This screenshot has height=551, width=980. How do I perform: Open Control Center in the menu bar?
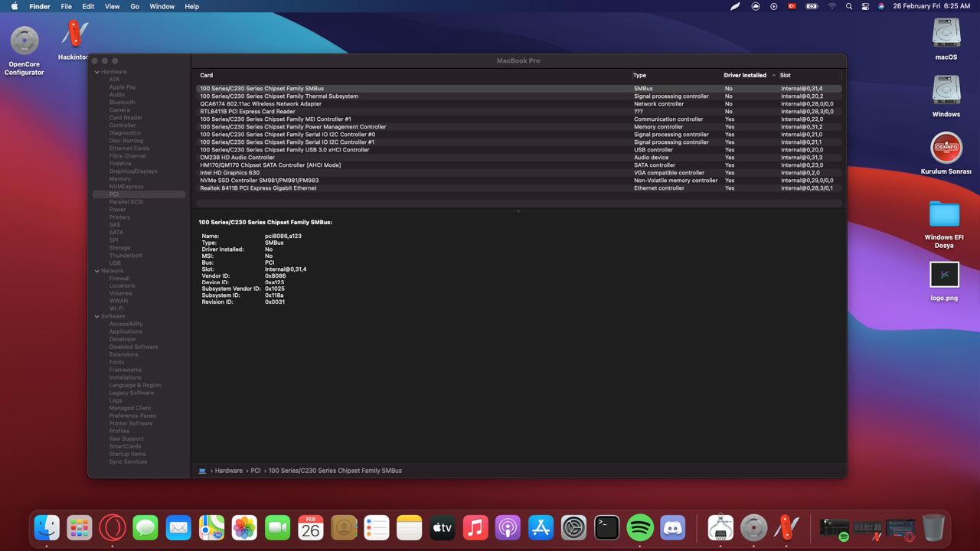coord(865,6)
